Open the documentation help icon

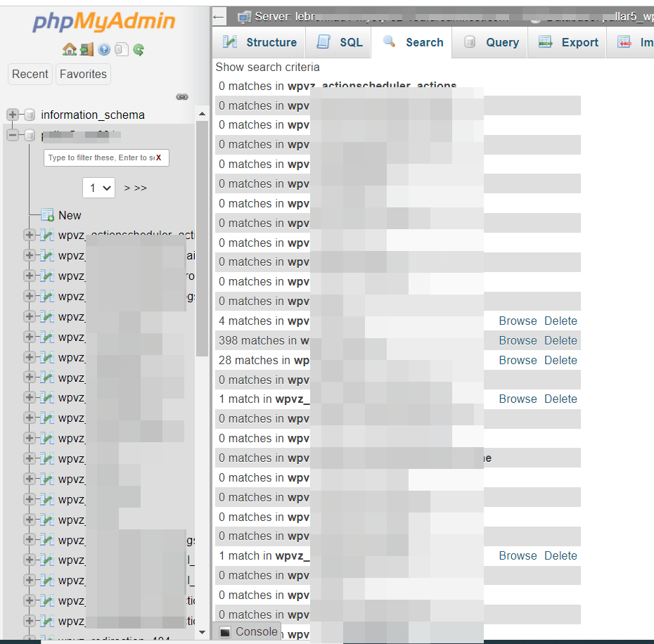click(x=104, y=49)
